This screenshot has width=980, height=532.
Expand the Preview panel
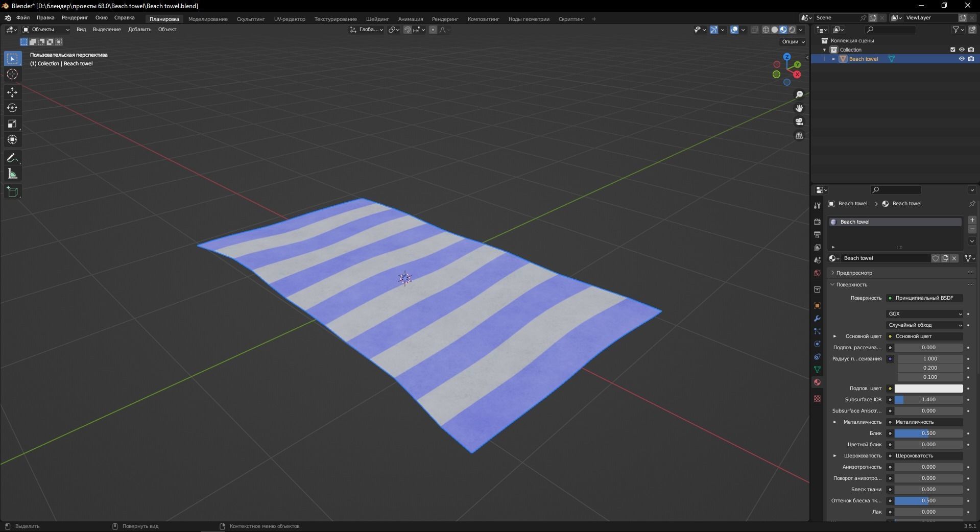(854, 273)
